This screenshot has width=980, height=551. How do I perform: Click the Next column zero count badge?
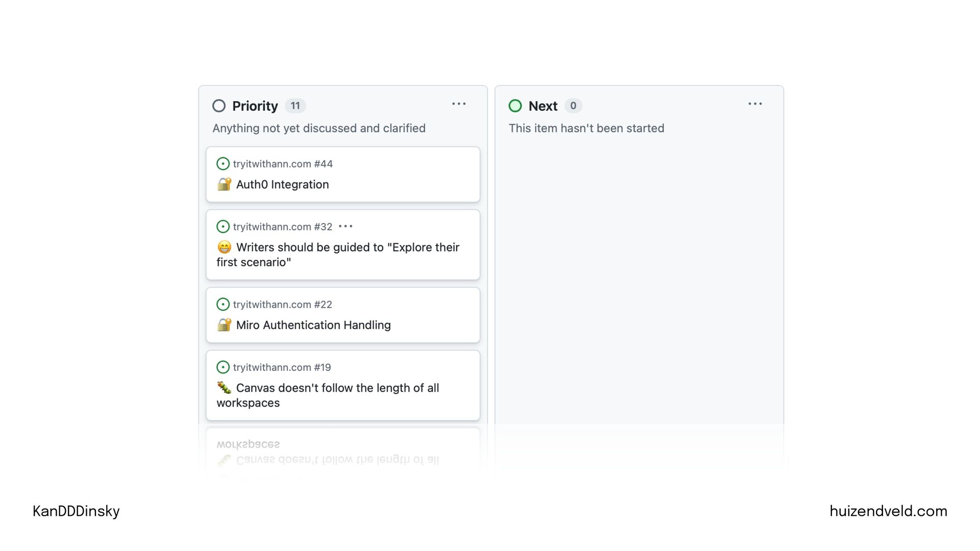point(573,106)
